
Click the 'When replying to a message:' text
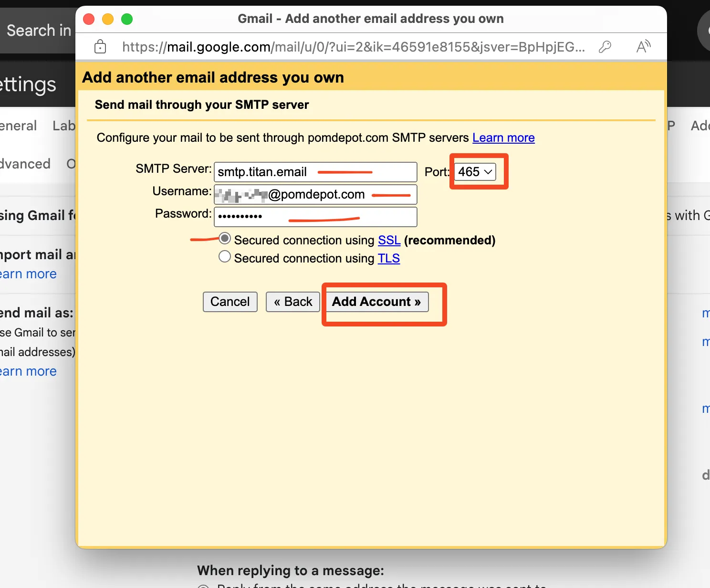pyautogui.click(x=291, y=570)
